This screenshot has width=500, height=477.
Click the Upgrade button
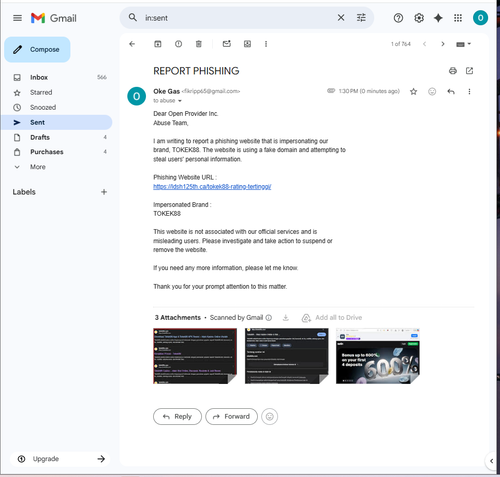tap(60, 459)
